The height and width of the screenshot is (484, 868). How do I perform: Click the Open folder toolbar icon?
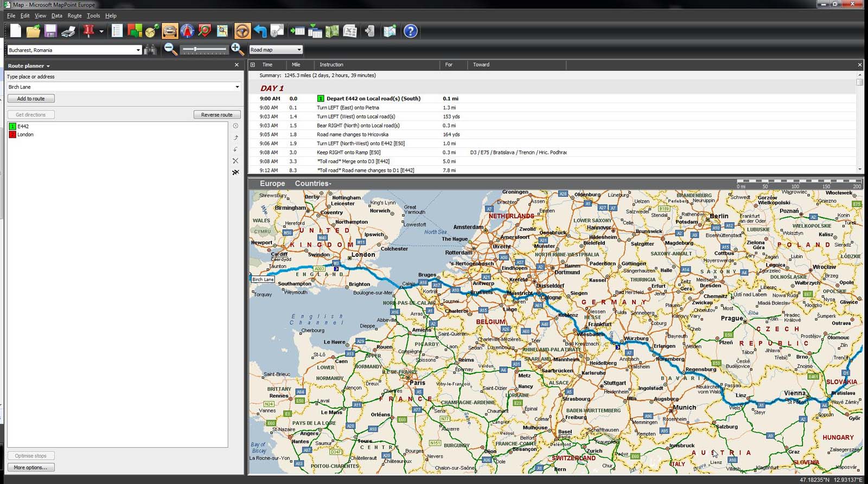(33, 31)
